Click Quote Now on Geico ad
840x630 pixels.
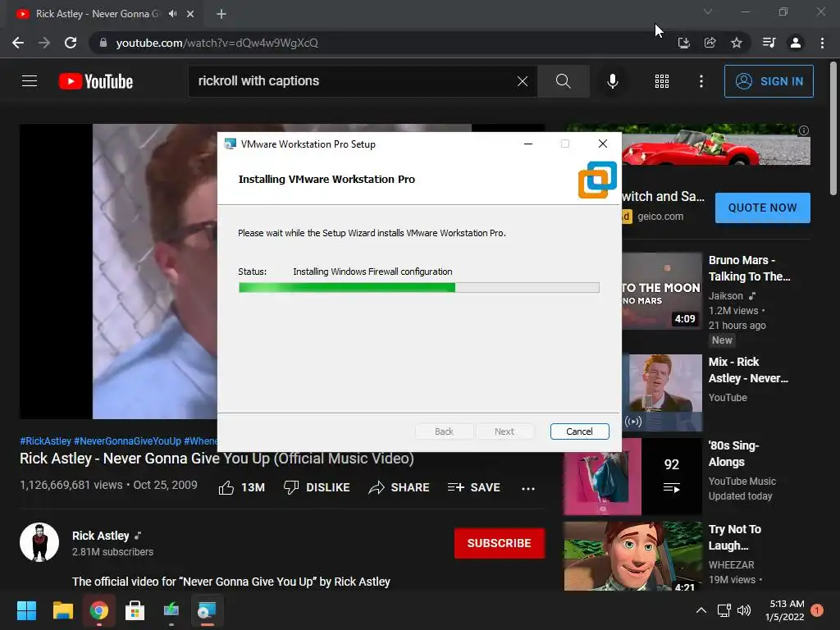tap(762, 208)
